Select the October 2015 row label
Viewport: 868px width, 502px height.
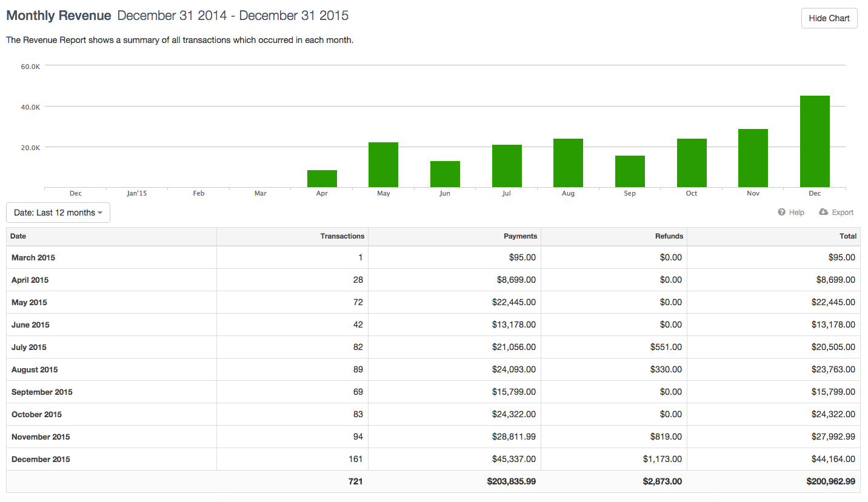36,415
